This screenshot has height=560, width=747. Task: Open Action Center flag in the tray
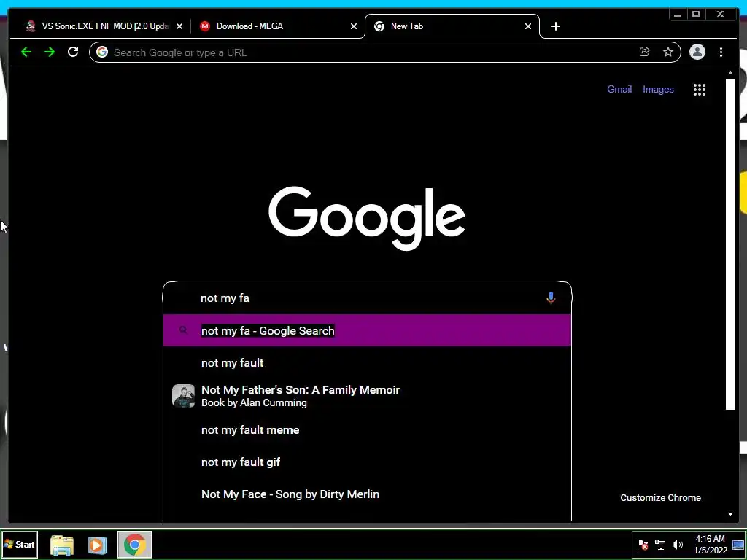click(642, 545)
